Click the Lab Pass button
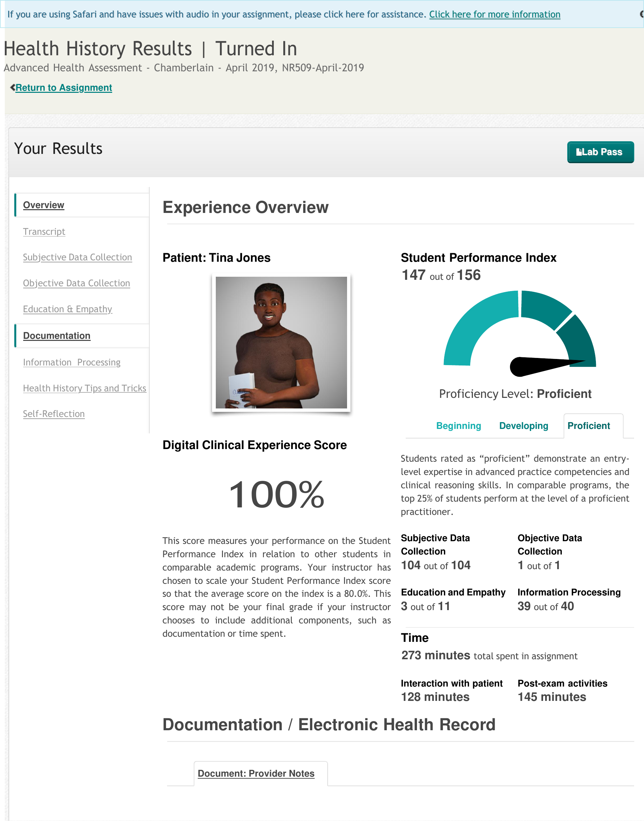Viewport: 644px width, 821px height. coord(600,152)
